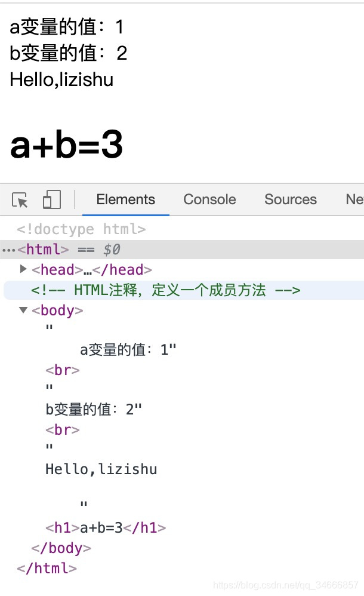This screenshot has width=364, height=596.
Task: Select the Hello,lizishu text node in DOM tree
Action: (101, 469)
